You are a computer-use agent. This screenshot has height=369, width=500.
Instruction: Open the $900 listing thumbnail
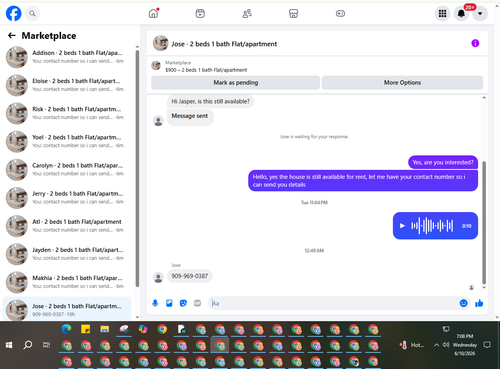(156, 66)
